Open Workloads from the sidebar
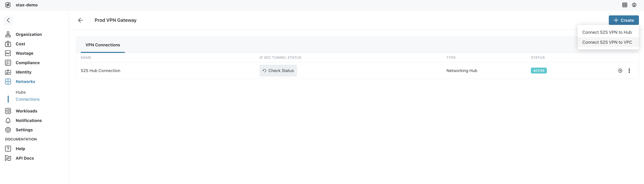 pos(26,111)
